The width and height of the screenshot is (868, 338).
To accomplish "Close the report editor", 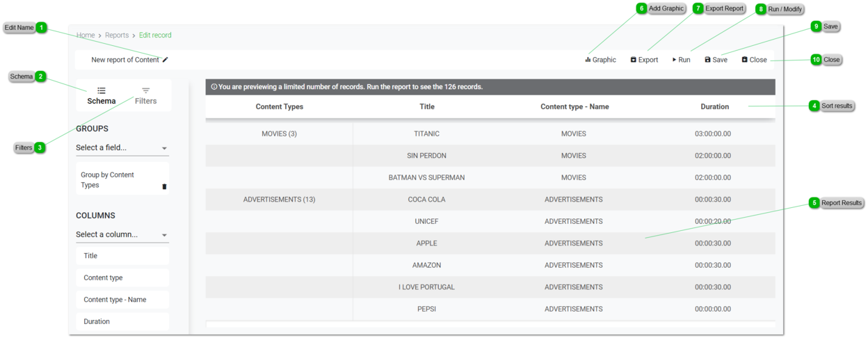I will pos(754,60).
